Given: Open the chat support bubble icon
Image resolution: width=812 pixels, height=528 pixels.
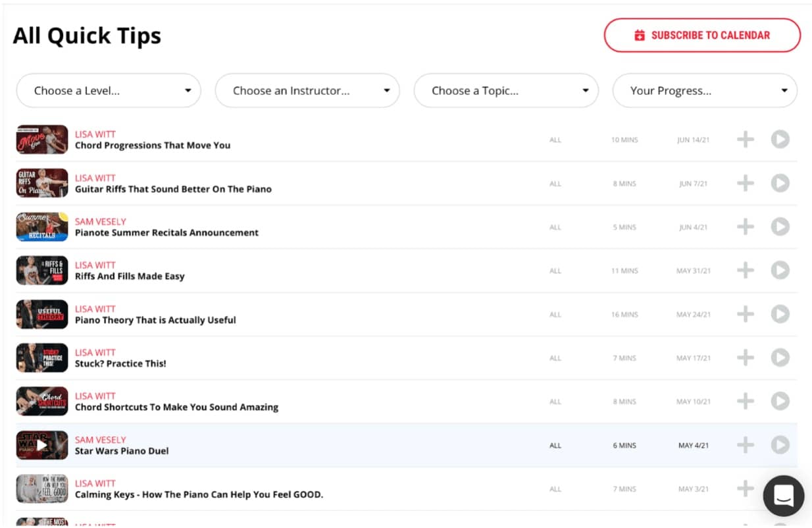Looking at the screenshot, I should [783, 496].
